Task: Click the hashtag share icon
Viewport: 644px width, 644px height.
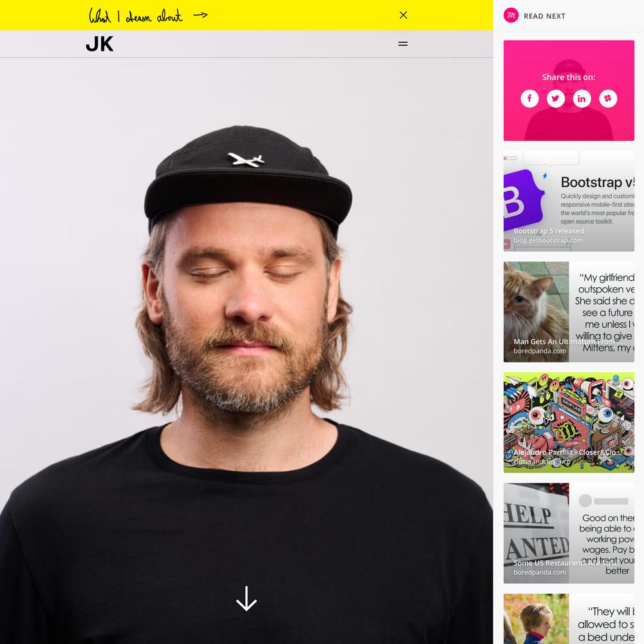Action: (x=608, y=99)
